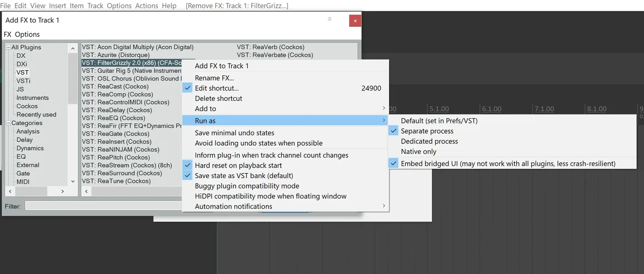This screenshot has width=644, height=274.
Task: Open the Track menu
Action: 95,5
